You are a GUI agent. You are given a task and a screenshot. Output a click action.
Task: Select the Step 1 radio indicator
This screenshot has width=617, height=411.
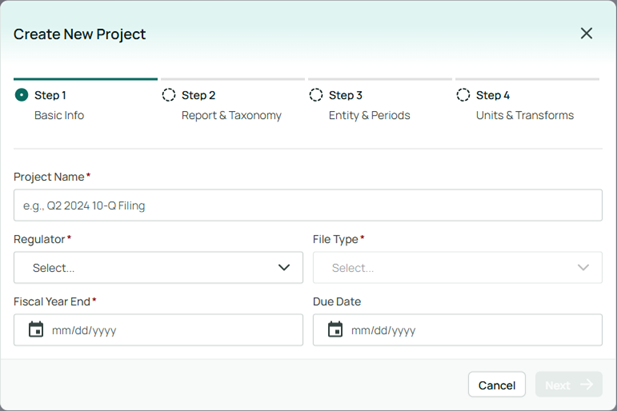(21, 95)
